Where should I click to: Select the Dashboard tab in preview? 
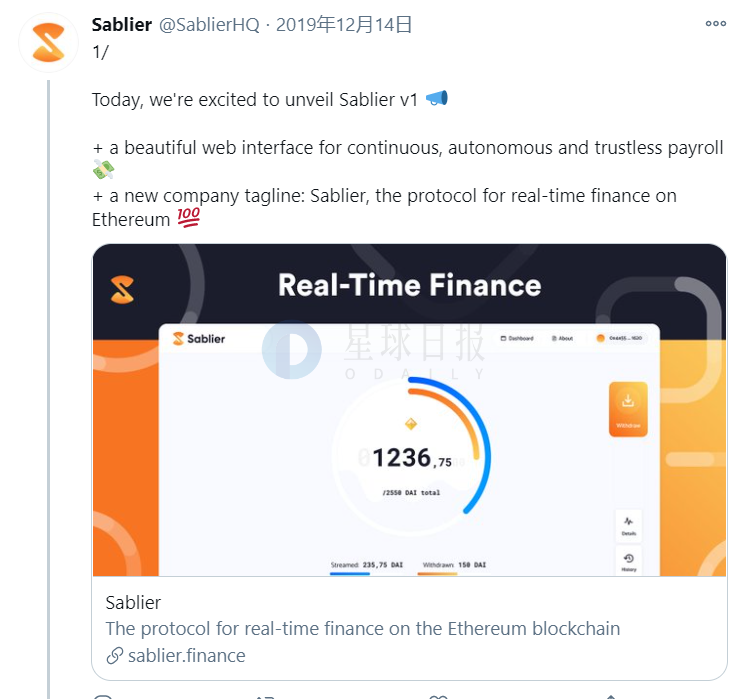(517, 338)
